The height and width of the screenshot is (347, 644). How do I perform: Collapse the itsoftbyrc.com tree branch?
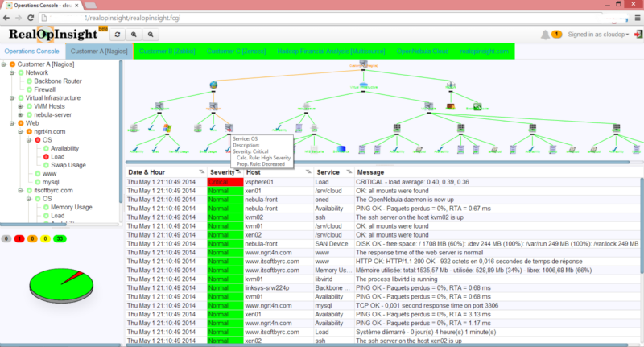click(x=20, y=191)
